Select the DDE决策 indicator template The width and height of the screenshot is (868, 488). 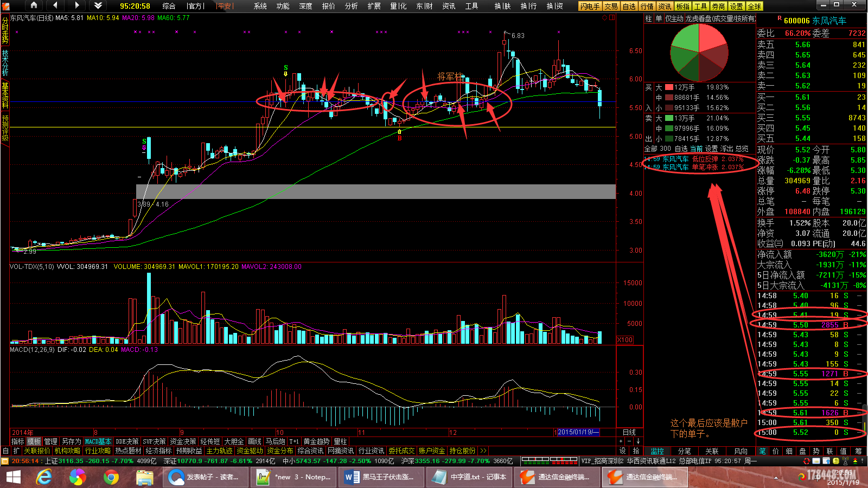127,441
